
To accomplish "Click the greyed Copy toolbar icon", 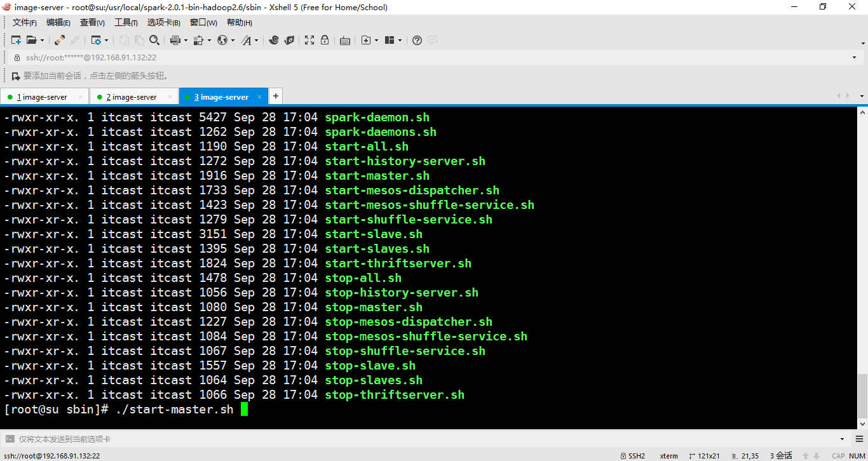I will [x=124, y=40].
